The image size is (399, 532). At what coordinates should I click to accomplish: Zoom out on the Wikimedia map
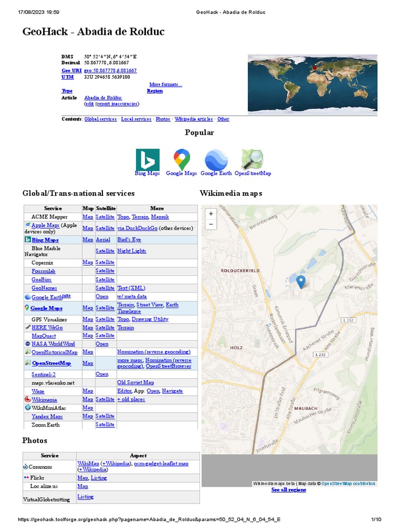coord(211,224)
